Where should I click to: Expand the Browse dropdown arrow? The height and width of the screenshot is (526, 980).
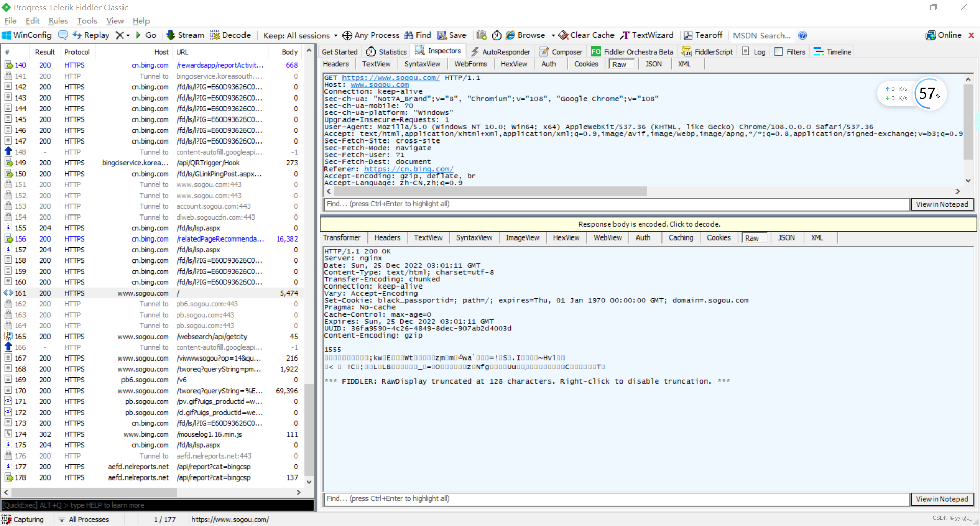point(553,35)
